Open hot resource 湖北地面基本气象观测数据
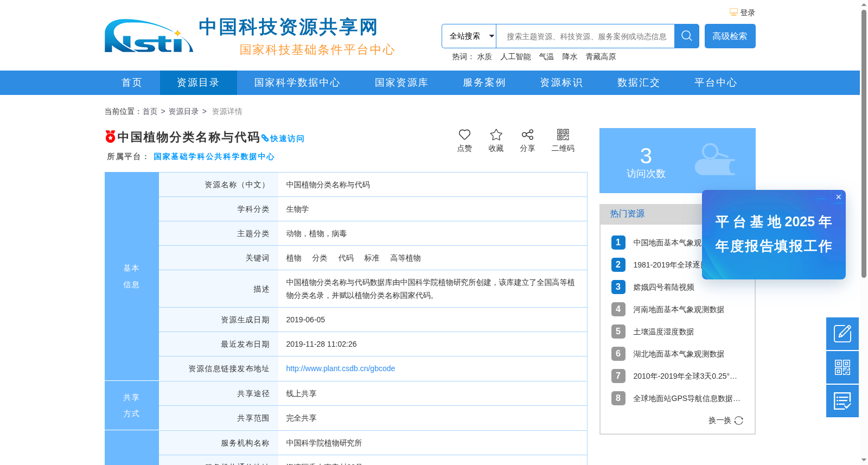Image resolution: width=868 pixels, height=465 pixels. 679,354
